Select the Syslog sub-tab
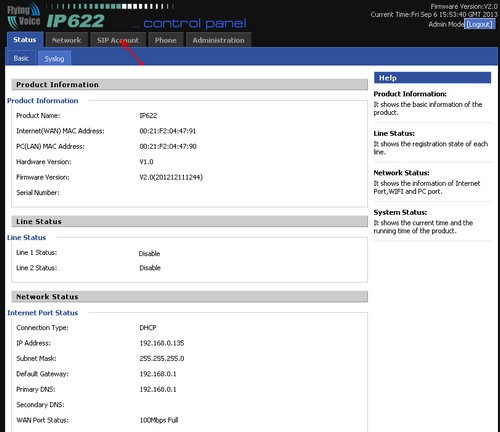This screenshot has height=432, width=500. [54, 59]
